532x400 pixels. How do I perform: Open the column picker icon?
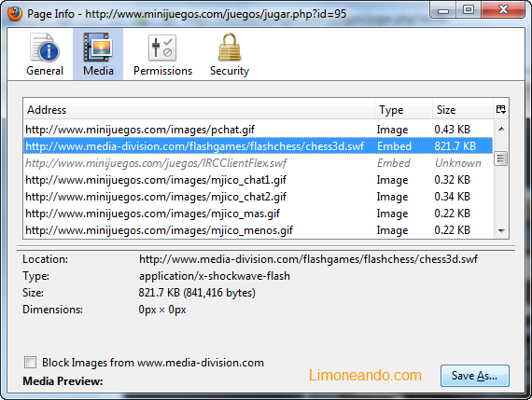click(x=501, y=109)
